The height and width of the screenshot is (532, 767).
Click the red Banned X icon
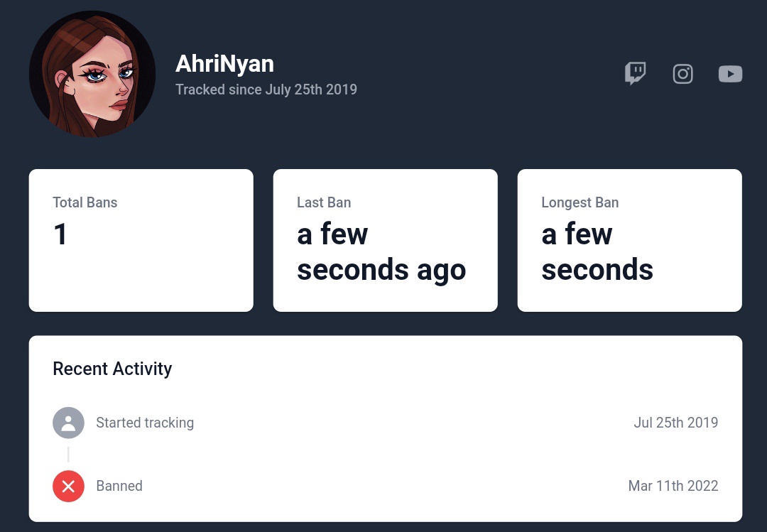click(x=68, y=486)
